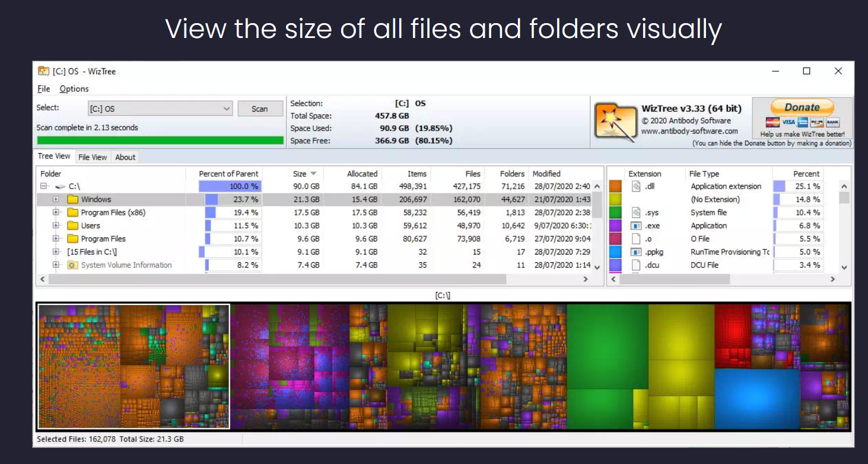This screenshot has width=868, height=464.
Task: Click the highlighted Windows treemap region
Action: coord(133,366)
